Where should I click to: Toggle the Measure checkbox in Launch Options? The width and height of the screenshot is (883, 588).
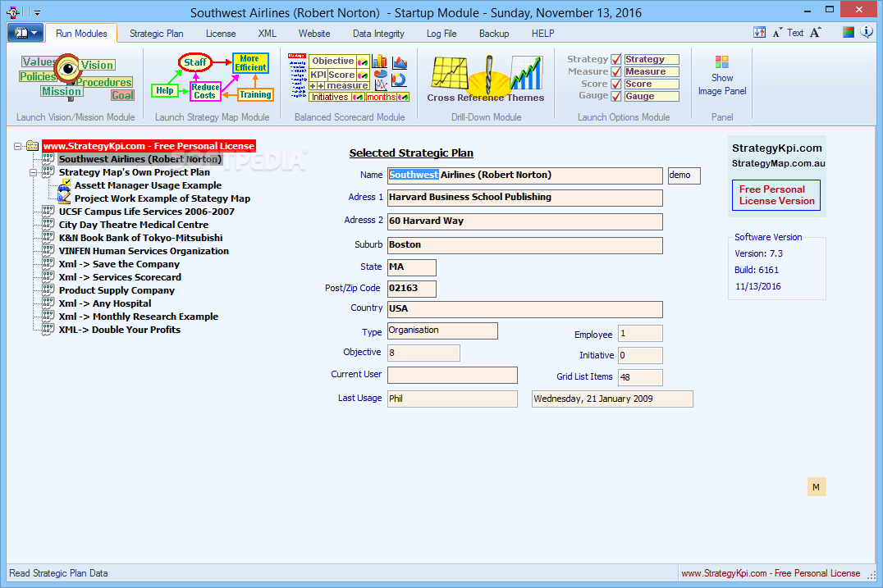616,71
